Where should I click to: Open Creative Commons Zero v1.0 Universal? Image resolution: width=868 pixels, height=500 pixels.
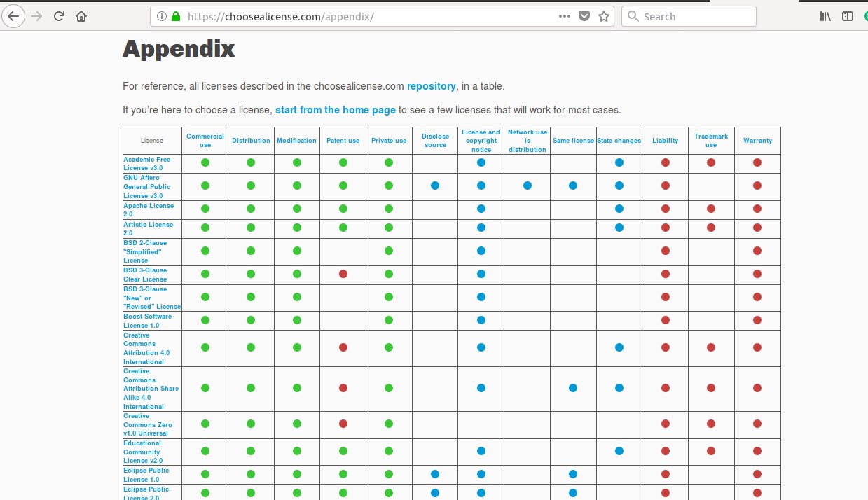click(148, 424)
